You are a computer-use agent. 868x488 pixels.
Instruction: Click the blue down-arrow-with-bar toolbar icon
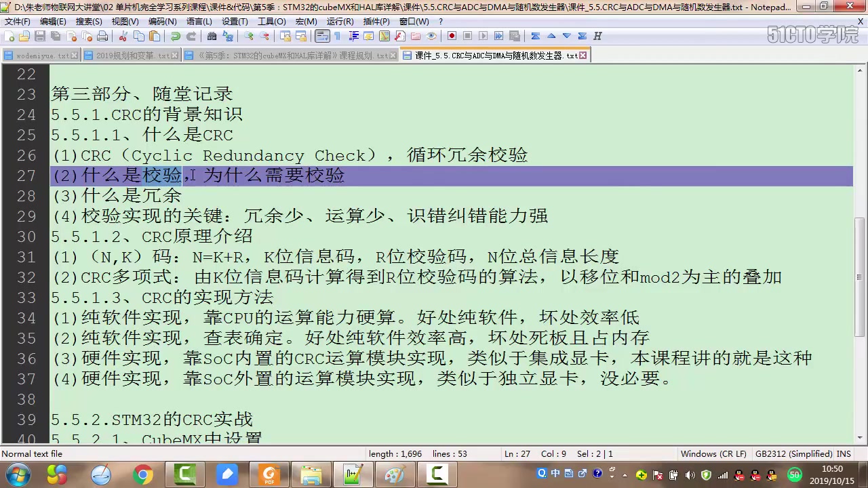pyautogui.click(x=582, y=36)
